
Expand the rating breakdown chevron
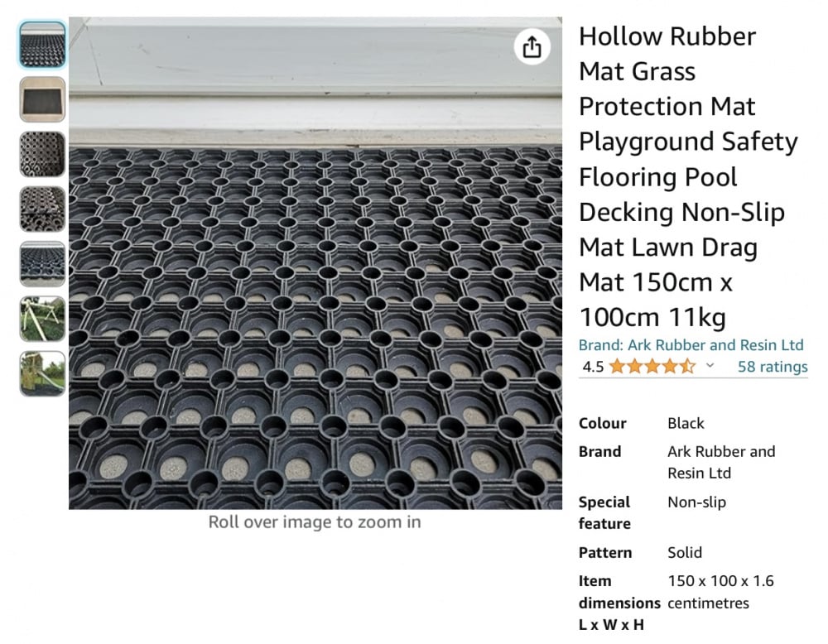click(x=710, y=365)
